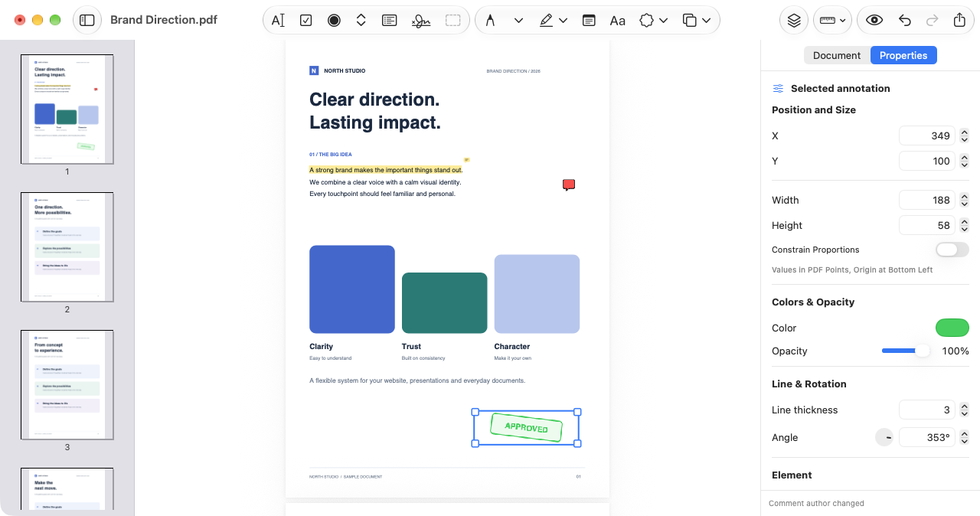Select the checkbox form tool

(x=305, y=21)
